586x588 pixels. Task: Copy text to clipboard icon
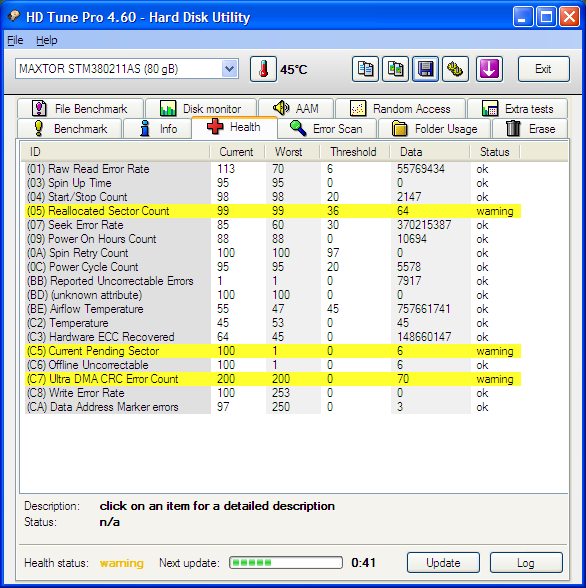pos(365,69)
